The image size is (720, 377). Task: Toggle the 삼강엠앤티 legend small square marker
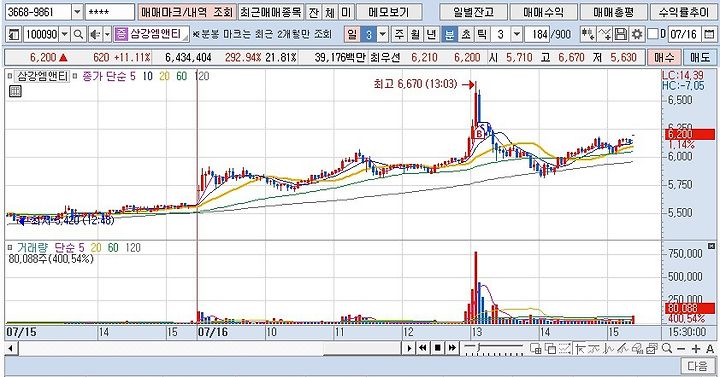point(10,76)
